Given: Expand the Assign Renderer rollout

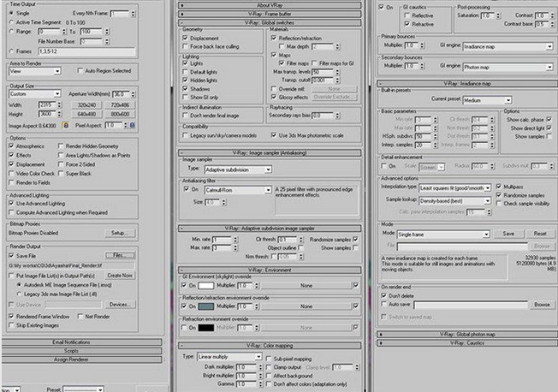Looking at the screenshot, I should [x=82, y=359].
